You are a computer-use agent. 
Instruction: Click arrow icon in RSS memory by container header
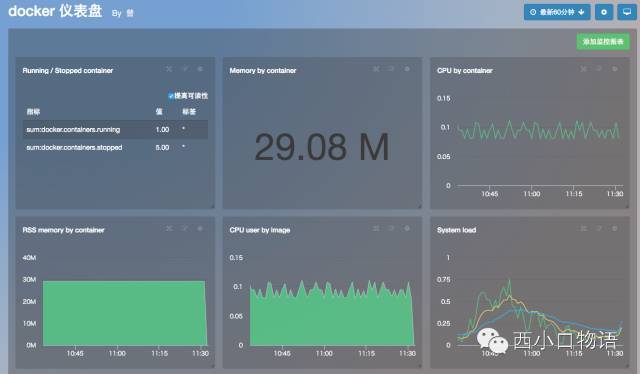pyautogui.click(x=184, y=228)
